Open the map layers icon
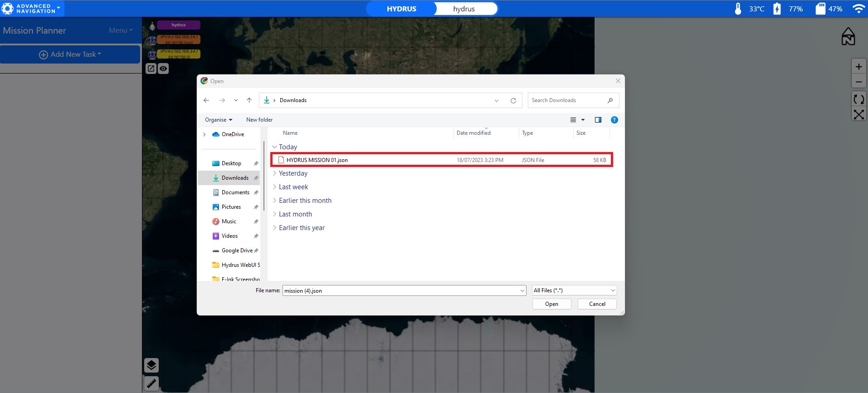The width and height of the screenshot is (868, 393). tap(151, 365)
